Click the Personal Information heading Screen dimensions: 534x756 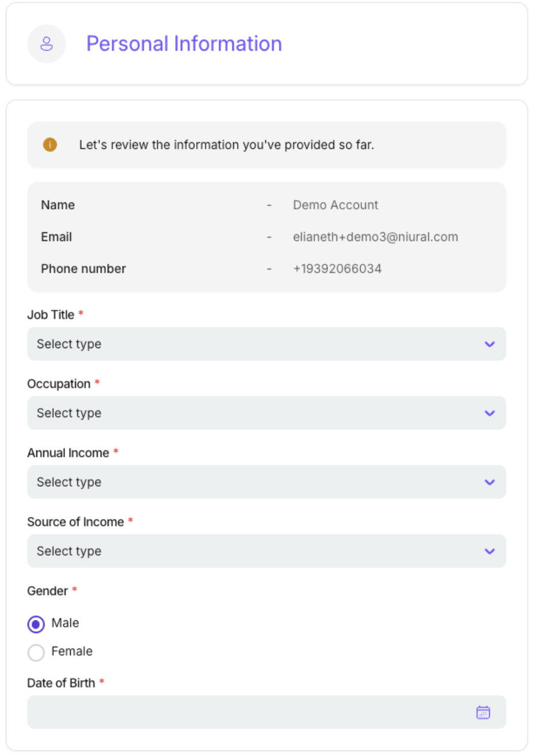click(x=184, y=44)
